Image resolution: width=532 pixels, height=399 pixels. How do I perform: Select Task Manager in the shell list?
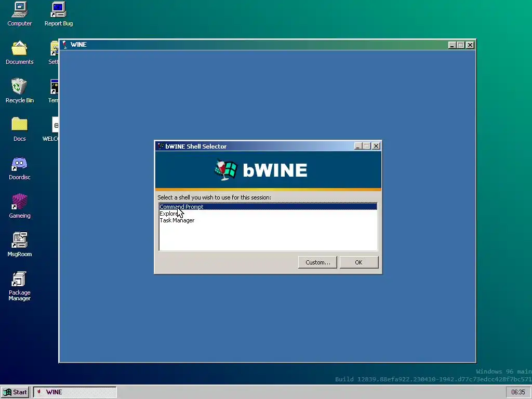[268, 220]
